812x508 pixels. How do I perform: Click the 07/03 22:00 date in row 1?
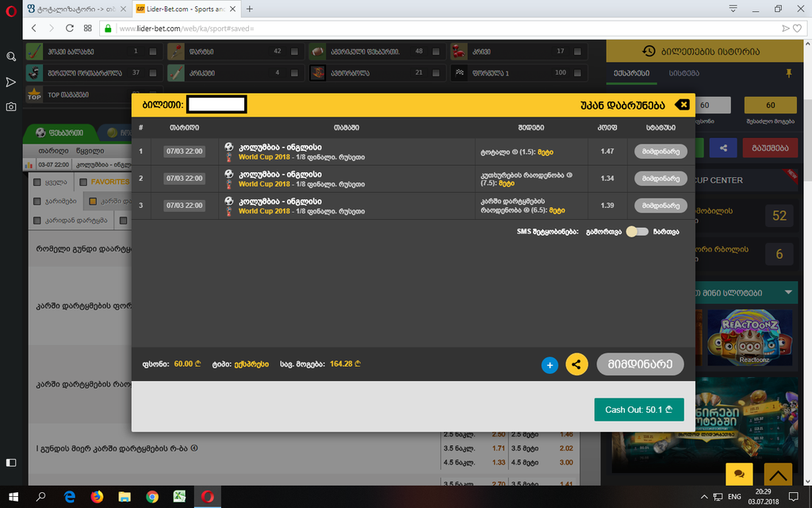click(x=184, y=152)
